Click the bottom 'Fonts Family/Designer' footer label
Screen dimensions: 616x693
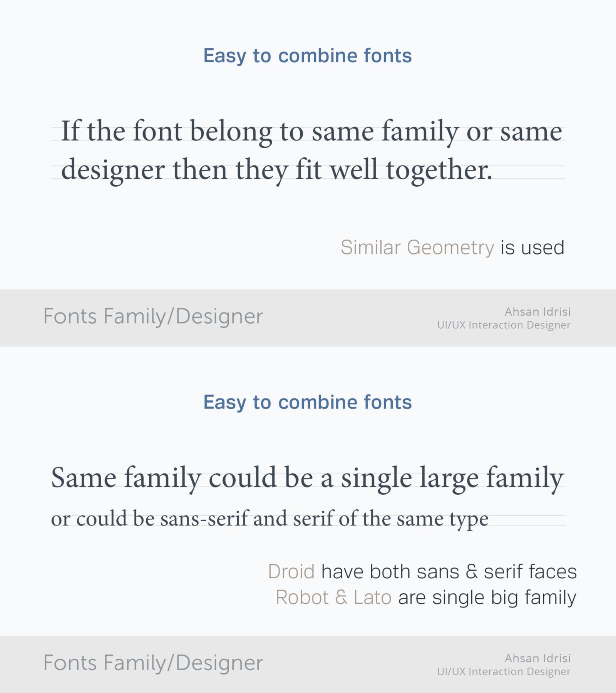pos(153,663)
